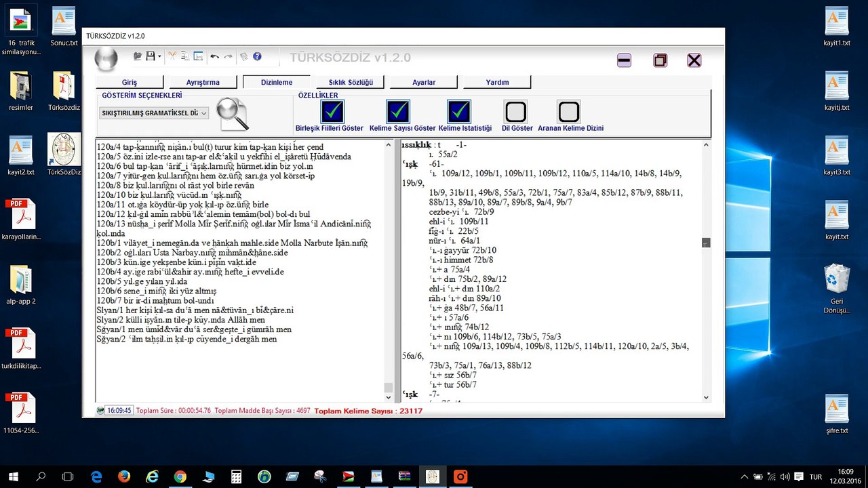868x488 pixels.
Task: Click the open folder icon in toolbar
Action: click(x=138, y=56)
